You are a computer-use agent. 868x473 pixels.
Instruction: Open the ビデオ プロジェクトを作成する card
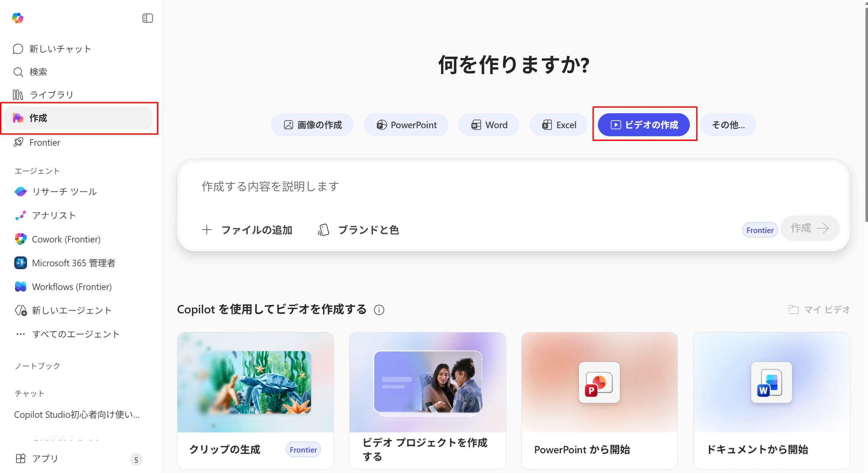click(x=428, y=401)
